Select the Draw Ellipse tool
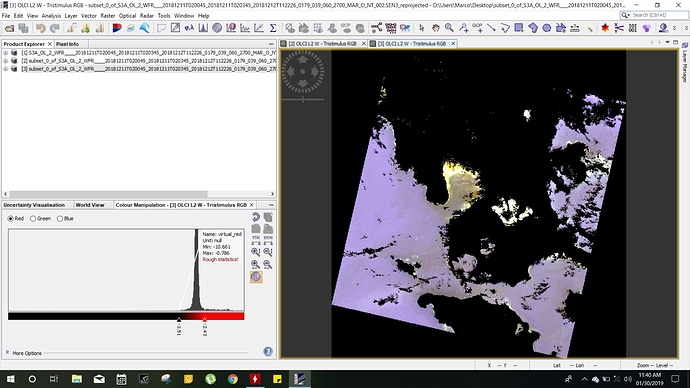Screen dimensions: 690x388 point(547,28)
